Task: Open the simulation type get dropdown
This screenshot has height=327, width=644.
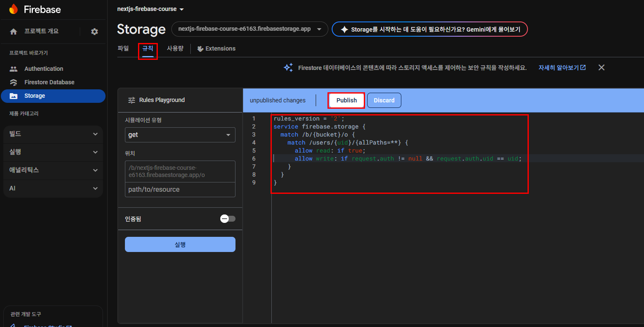Action: tap(180, 135)
